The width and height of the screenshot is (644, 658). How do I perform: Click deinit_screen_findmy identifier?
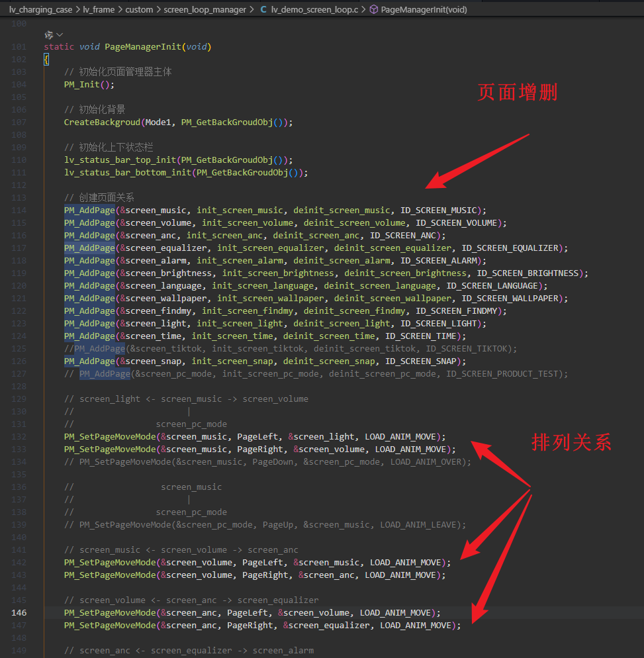click(355, 311)
